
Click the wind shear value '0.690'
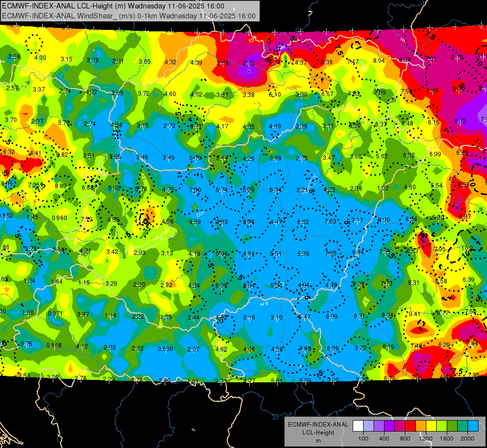(165, 348)
